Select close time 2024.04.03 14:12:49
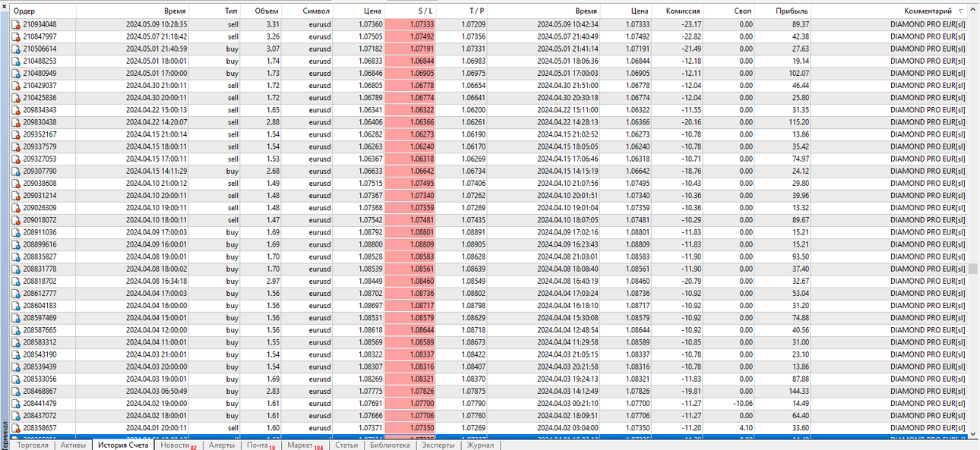The width and height of the screenshot is (980, 450). tap(567, 391)
